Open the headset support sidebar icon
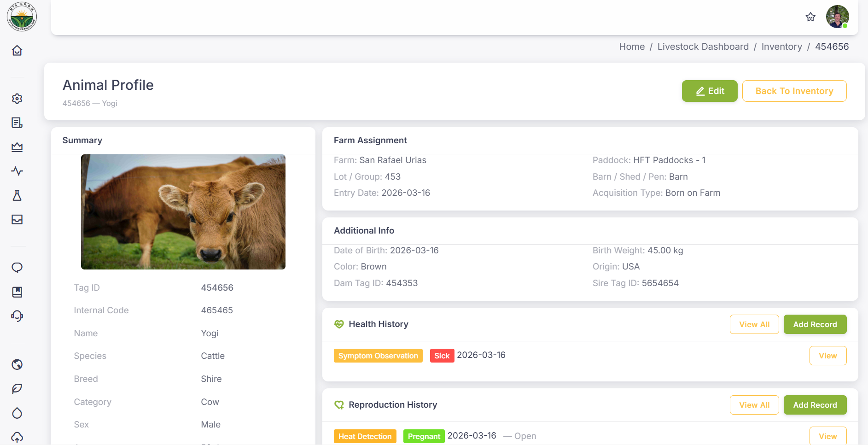 [x=17, y=316]
